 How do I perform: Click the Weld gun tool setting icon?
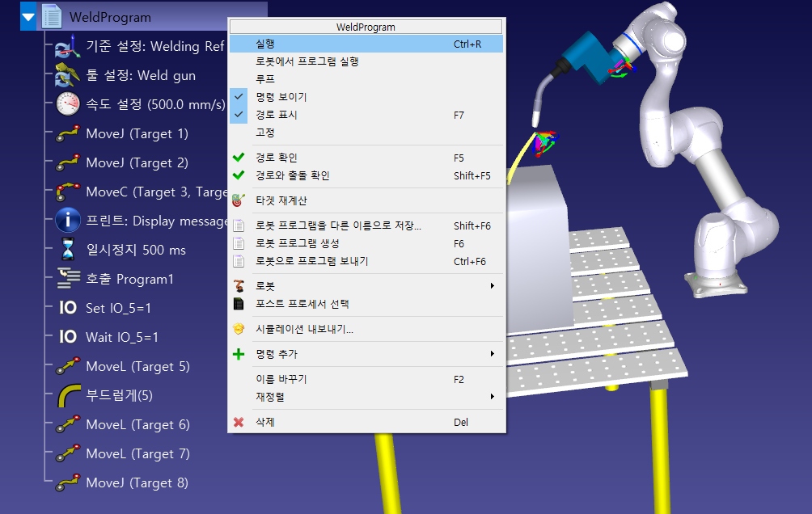pos(68,76)
